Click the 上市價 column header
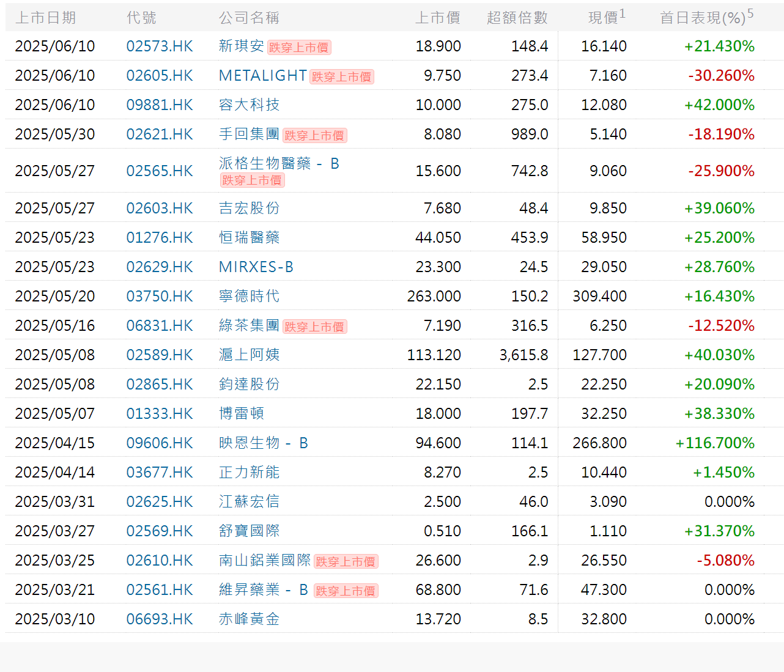The image size is (784, 672). click(438, 18)
